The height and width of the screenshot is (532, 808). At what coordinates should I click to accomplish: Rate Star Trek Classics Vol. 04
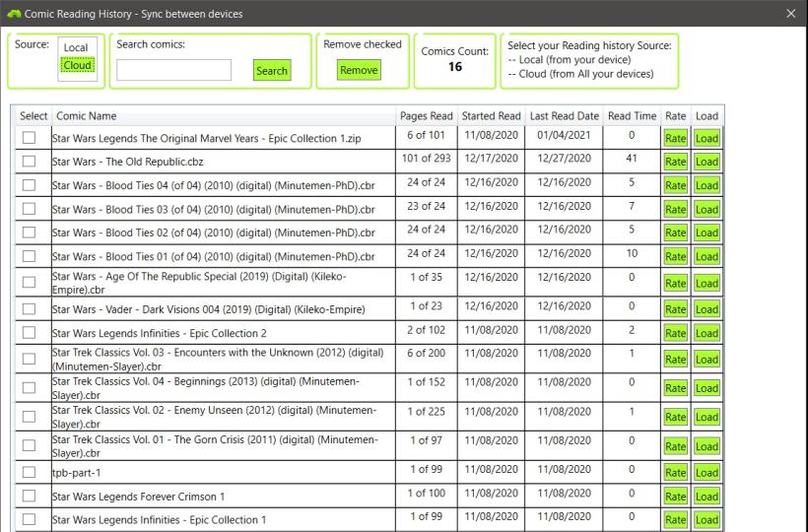pos(675,388)
